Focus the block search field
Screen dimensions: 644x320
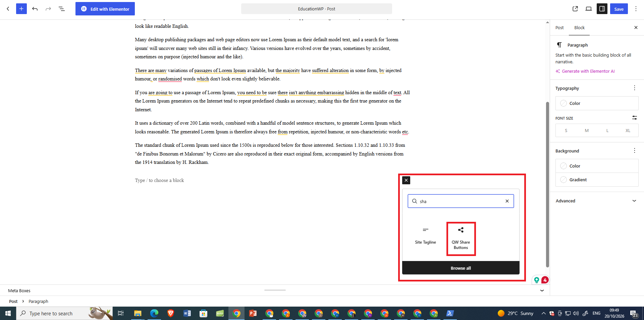click(x=461, y=201)
